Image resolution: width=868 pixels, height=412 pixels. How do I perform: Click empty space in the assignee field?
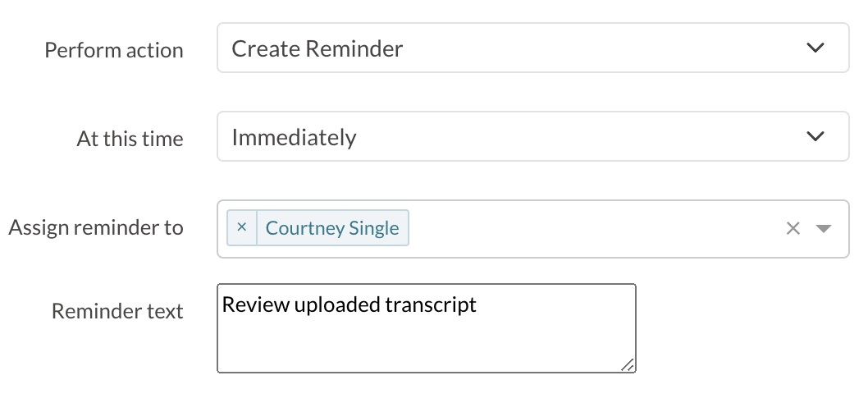[591, 228]
